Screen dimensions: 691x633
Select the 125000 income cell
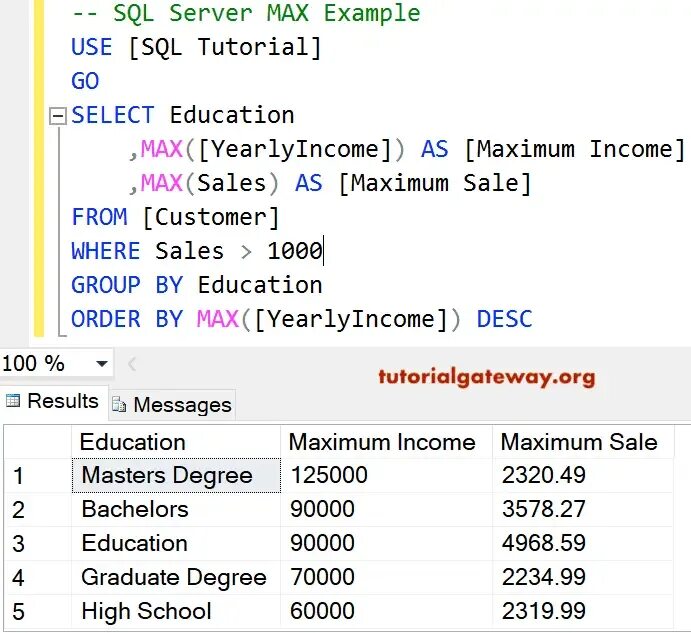pos(386,476)
